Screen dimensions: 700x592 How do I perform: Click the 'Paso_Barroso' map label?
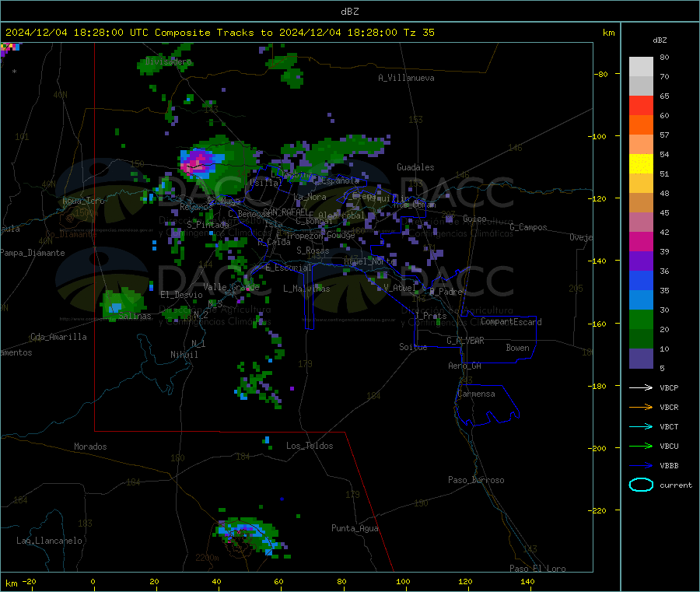(476, 480)
